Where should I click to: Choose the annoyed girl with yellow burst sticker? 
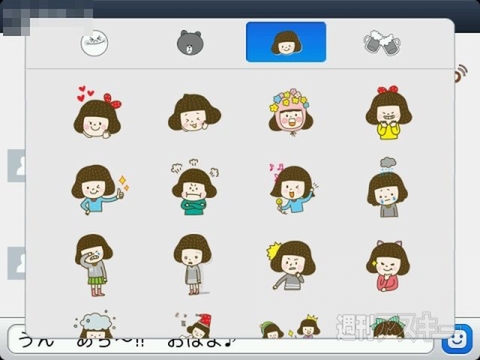[x=291, y=265]
